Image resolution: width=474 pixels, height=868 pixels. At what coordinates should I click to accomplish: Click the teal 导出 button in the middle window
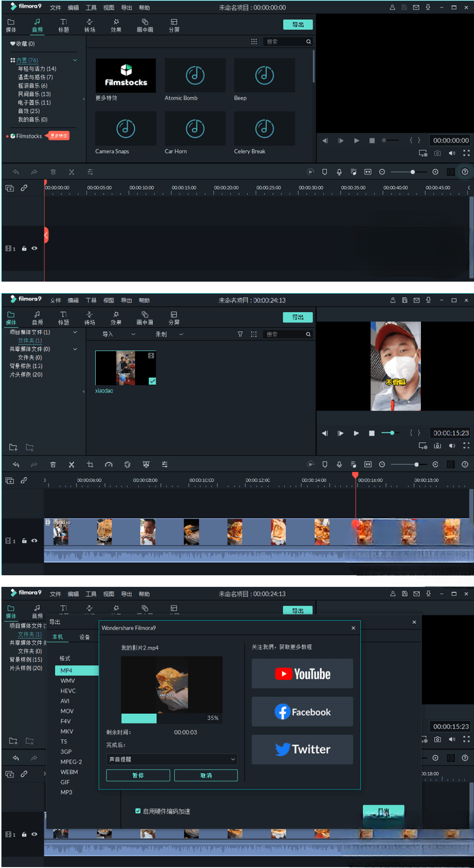tap(298, 317)
